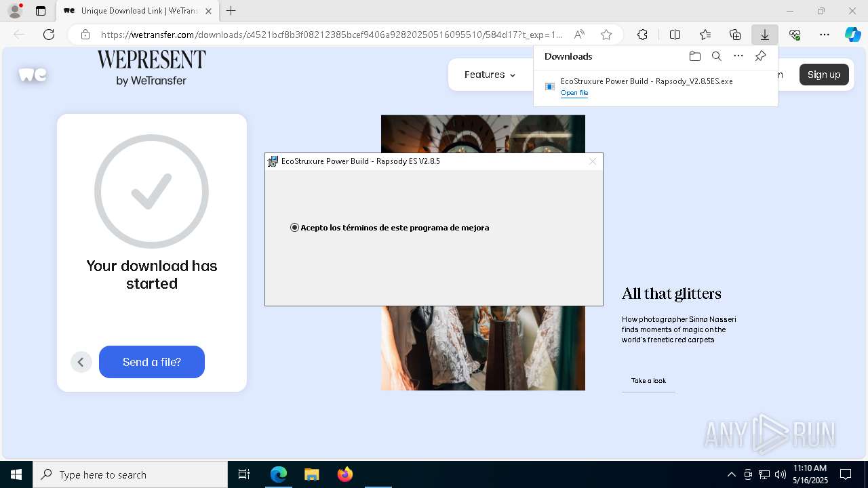868x488 pixels.
Task: Toggle split screen view icon
Action: pos(675,35)
